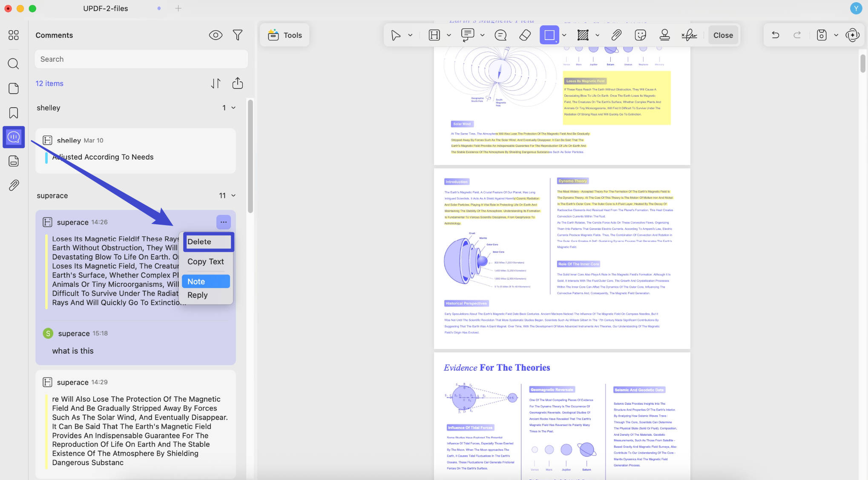Select the eraser tool
Screen dimensions: 868x480
point(525,35)
